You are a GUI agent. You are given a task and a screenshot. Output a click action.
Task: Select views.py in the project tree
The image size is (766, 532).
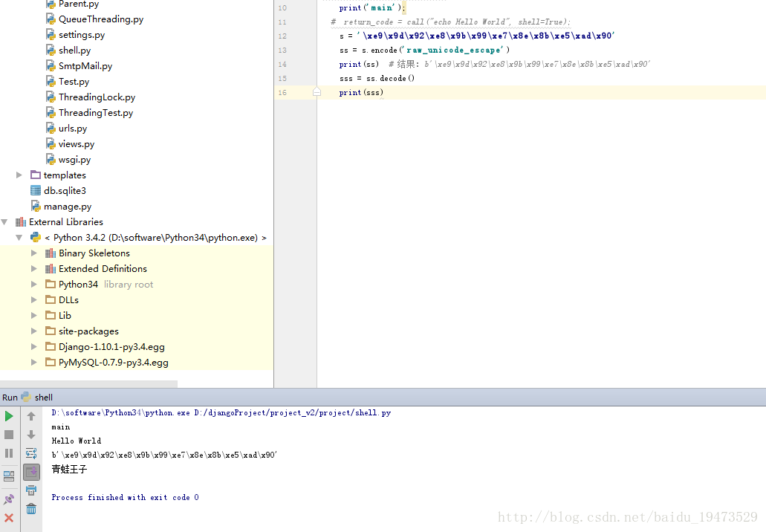click(x=77, y=144)
